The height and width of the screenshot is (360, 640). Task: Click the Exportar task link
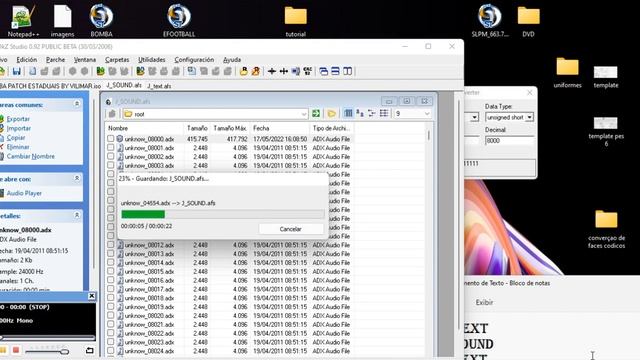click(x=18, y=119)
